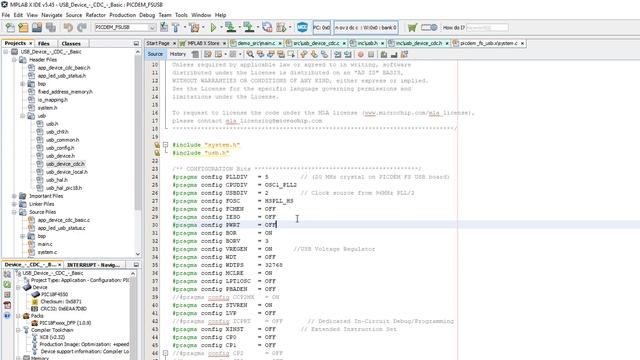Click the New File toolbar icon

[x=10, y=27]
